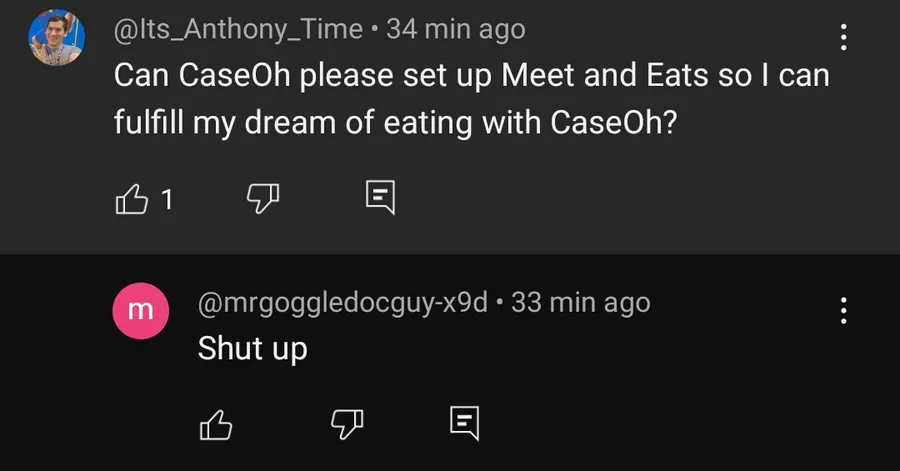Like the "Shut up" reply
Screen dimensions: 900x471
click(x=216, y=424)
